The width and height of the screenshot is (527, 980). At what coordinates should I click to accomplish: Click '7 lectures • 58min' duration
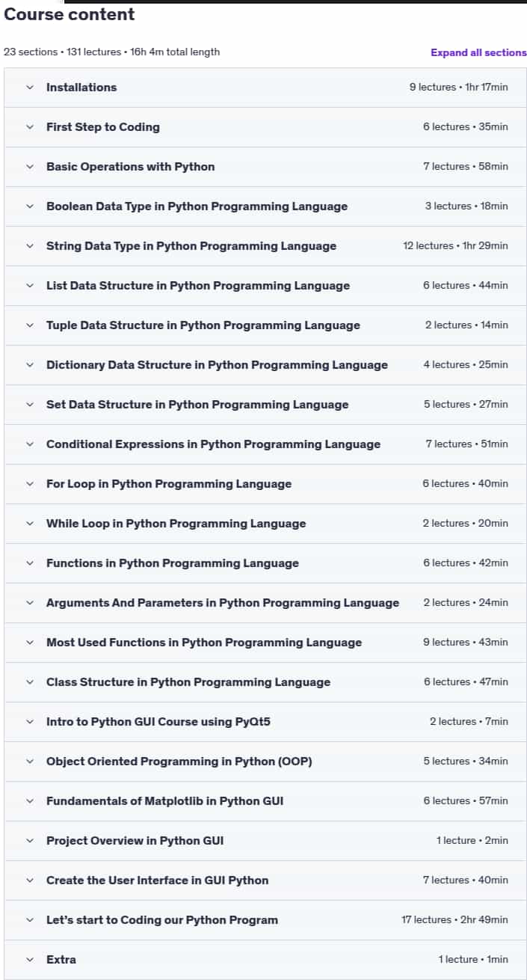point(465,167)
